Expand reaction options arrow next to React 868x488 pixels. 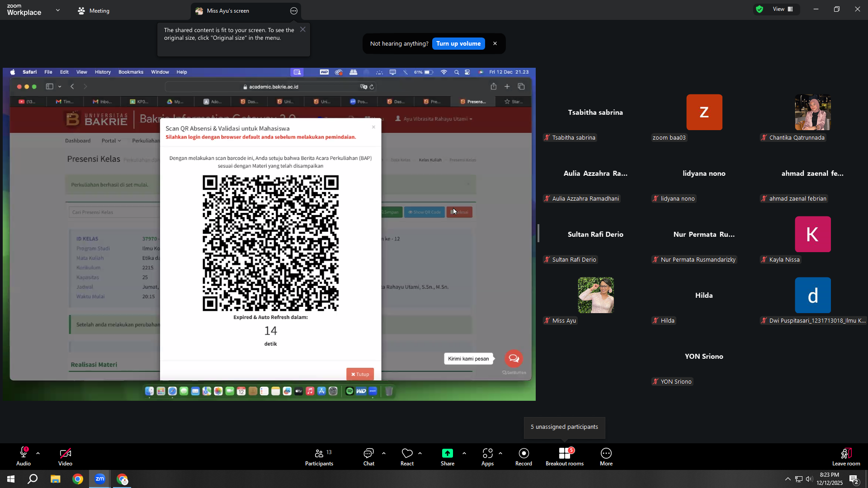(420, 453)
